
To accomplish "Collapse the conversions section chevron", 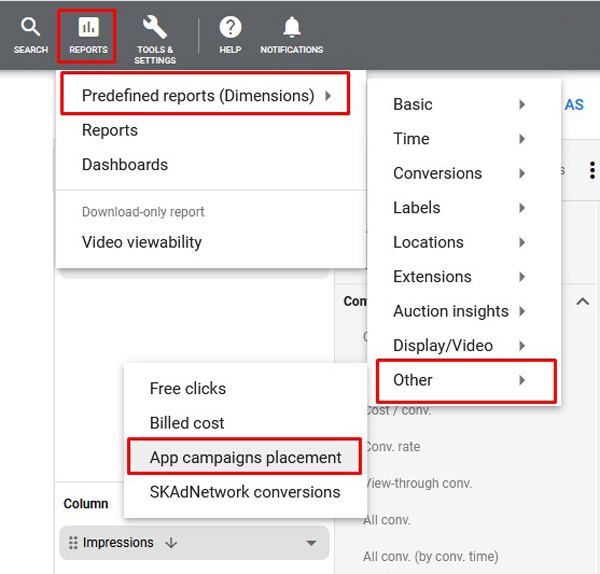I will [x=583, y=301].
